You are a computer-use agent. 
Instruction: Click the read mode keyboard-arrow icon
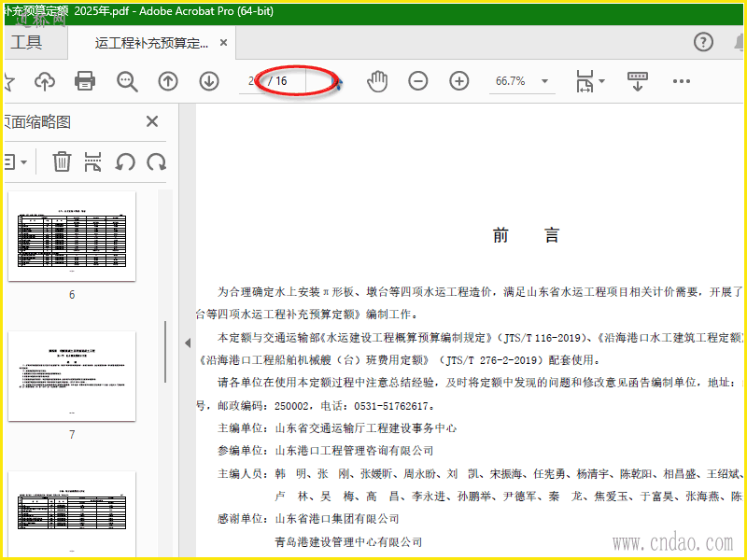point(638,81)
